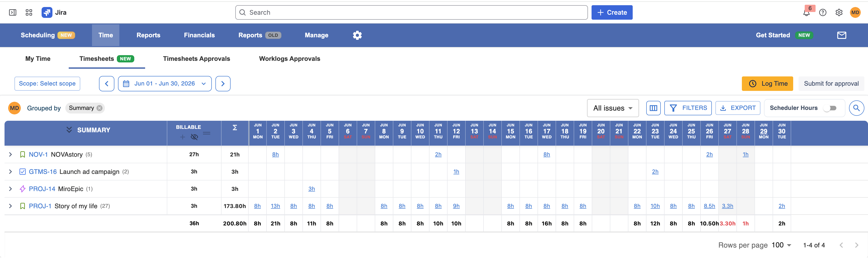Click the sigma total column header
The image size is (868, 265).
pyautogui.click(x=235, y=128)
